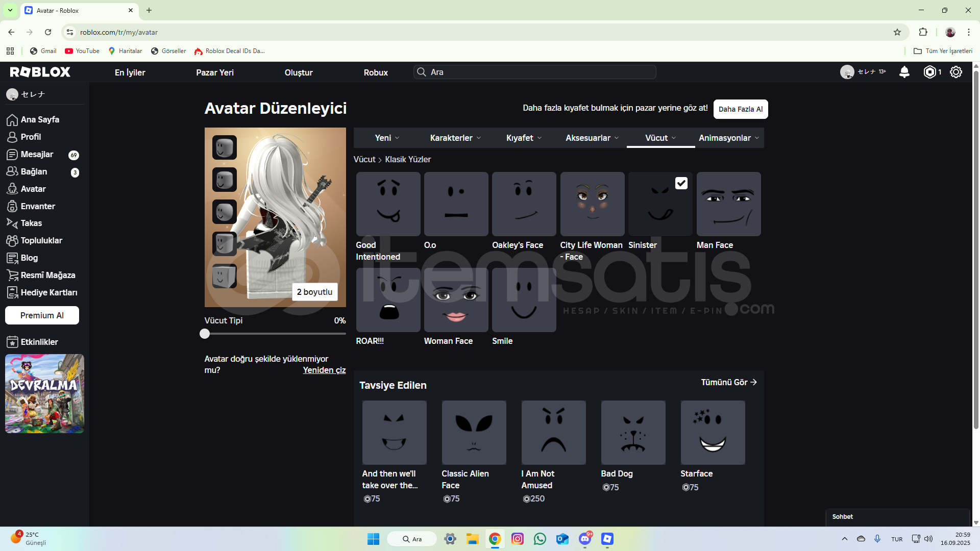Viewport: 980px width, 551px height.
Task: Show hidden system tray icons
Action: tap(844, 539)
